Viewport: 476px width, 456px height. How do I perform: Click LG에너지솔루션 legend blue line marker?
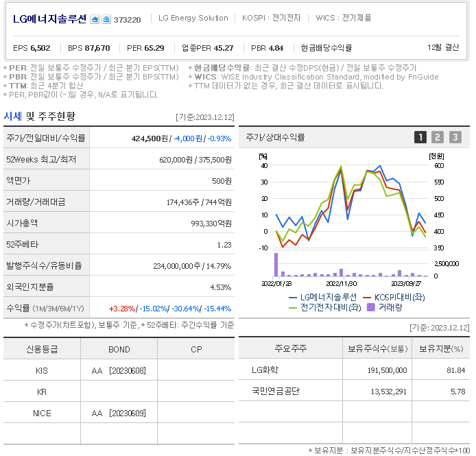[x=293, y=298]
